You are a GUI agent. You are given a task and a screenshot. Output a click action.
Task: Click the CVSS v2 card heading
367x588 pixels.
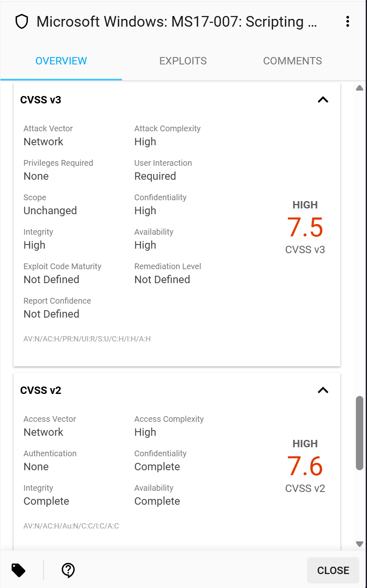41,390
